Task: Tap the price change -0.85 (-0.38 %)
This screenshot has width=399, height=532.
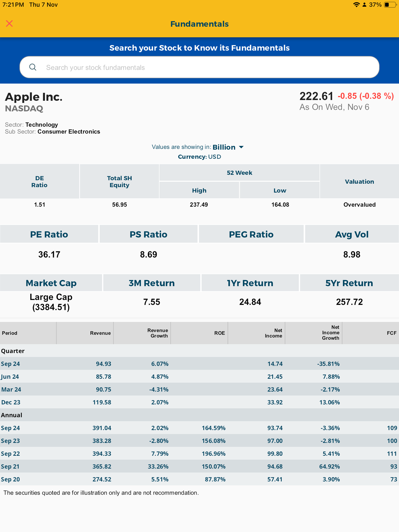Action: pos(366,96)
